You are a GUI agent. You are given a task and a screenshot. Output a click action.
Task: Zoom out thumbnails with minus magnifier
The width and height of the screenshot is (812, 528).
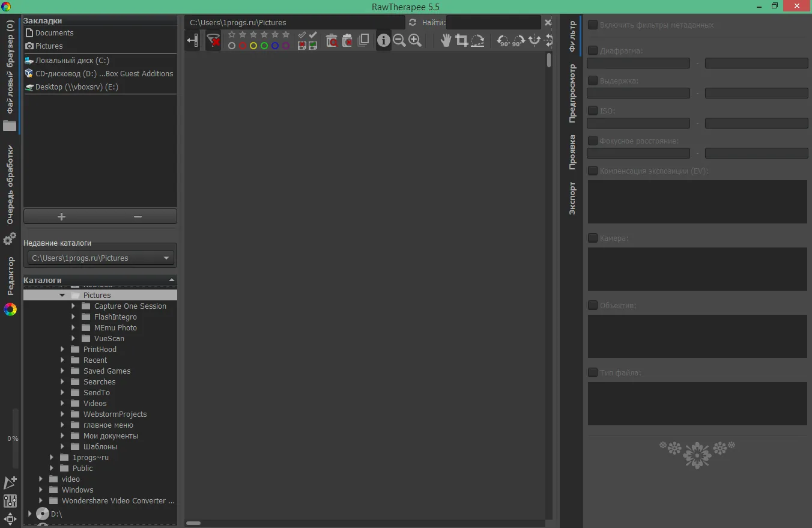point(399,40)
